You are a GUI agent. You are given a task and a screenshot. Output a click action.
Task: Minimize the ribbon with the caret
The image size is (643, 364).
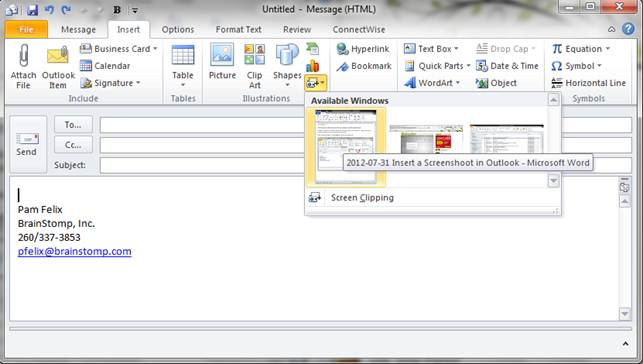click(x=611, y=29)
